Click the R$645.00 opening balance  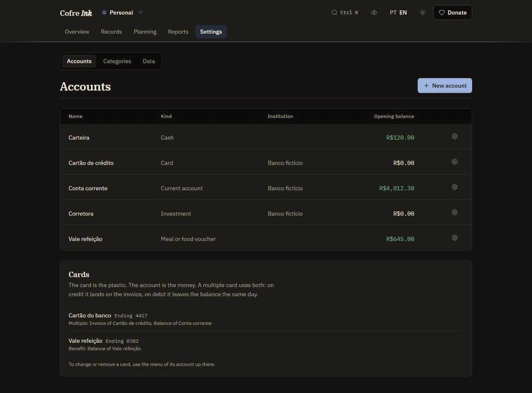pyautogui.click(x=400, y=239)
